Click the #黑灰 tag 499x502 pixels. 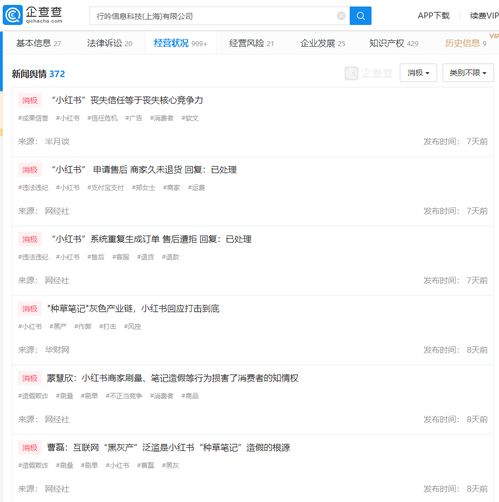click(170, 465)
